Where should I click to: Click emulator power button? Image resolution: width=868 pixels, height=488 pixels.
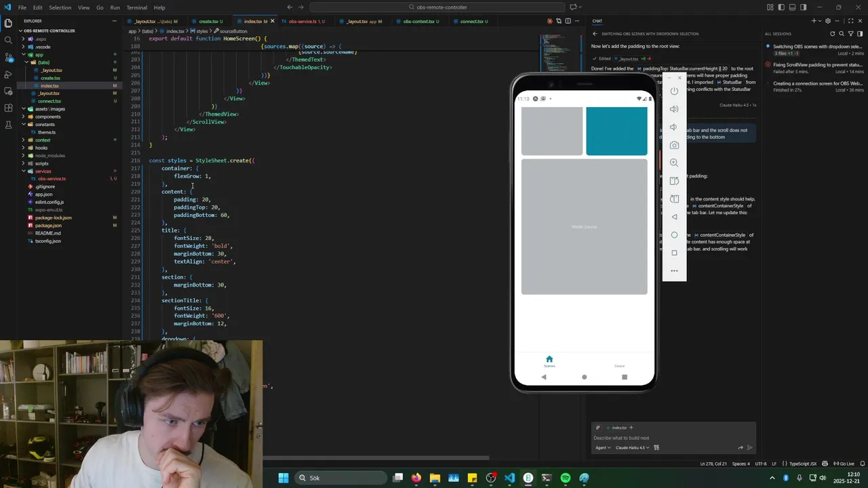674,91
